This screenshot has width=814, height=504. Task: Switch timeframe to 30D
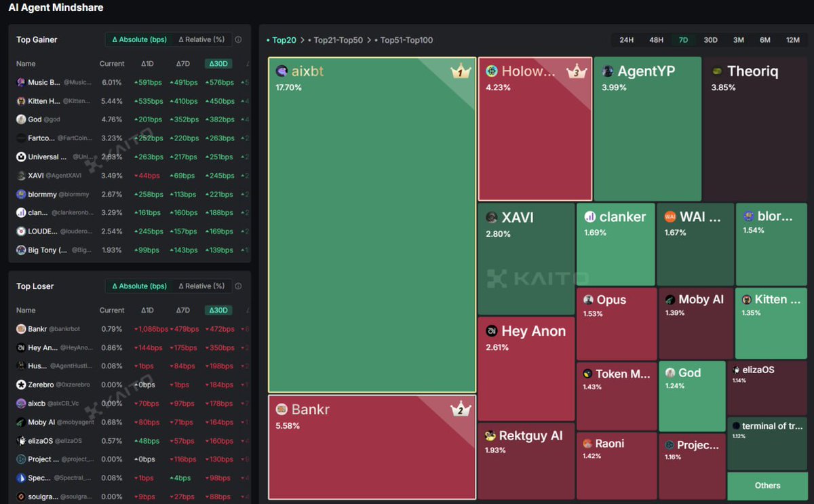(x=710, y=40)
